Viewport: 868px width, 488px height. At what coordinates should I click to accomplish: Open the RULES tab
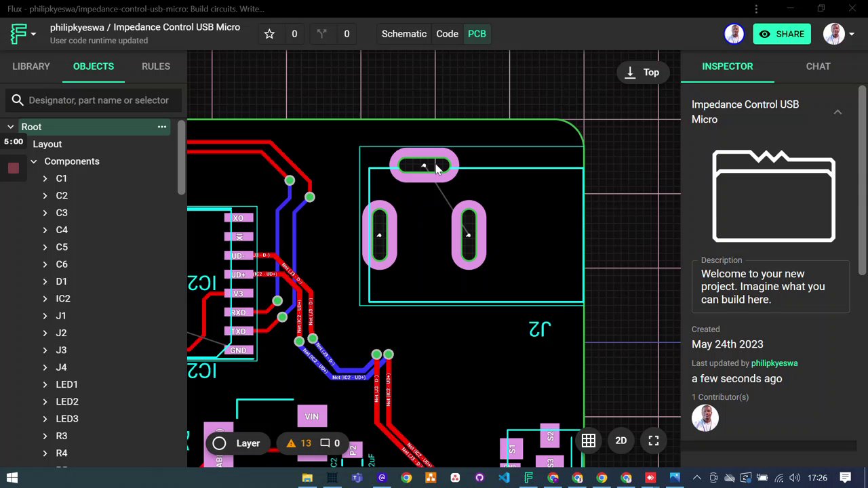tap(155, 66)
